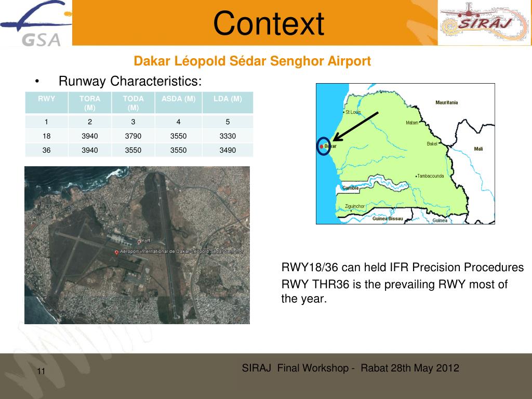
Task: Click the Senegal country map image
Action: click(x=405, y=154)
